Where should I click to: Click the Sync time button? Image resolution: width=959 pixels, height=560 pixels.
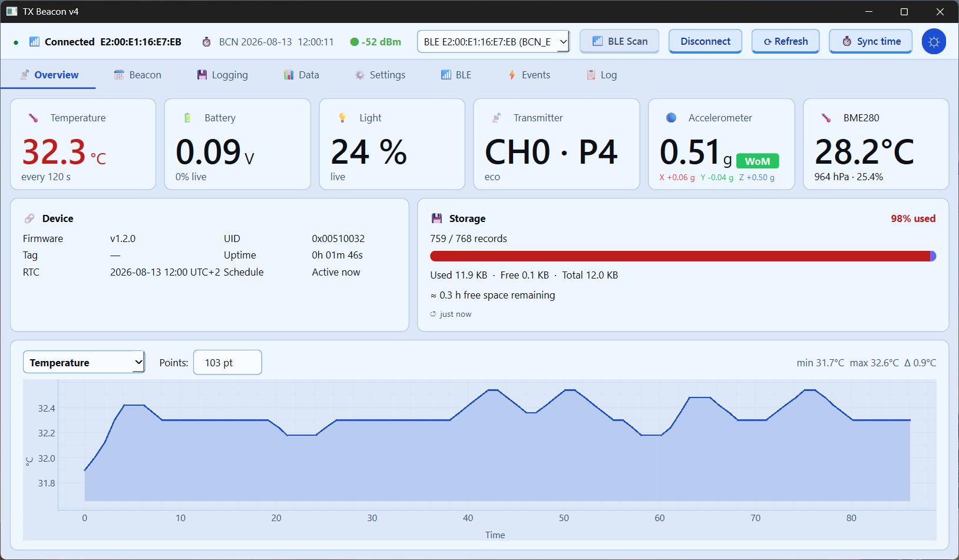coord(871,41)
